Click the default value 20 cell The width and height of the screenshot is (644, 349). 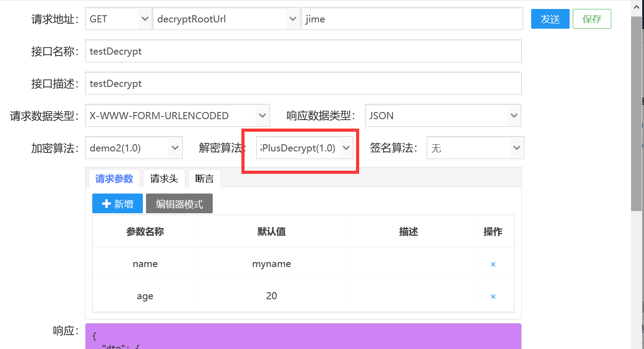(271, 296)
